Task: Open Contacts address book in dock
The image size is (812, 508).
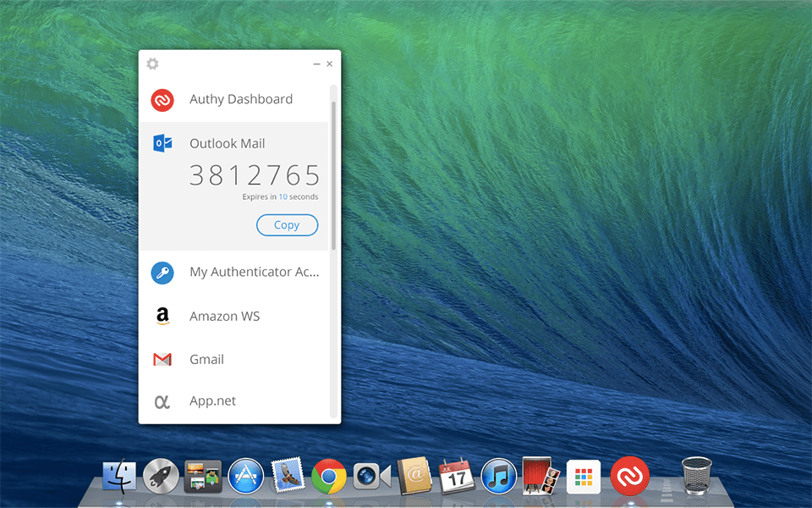Action: click(x=414, y=475)
